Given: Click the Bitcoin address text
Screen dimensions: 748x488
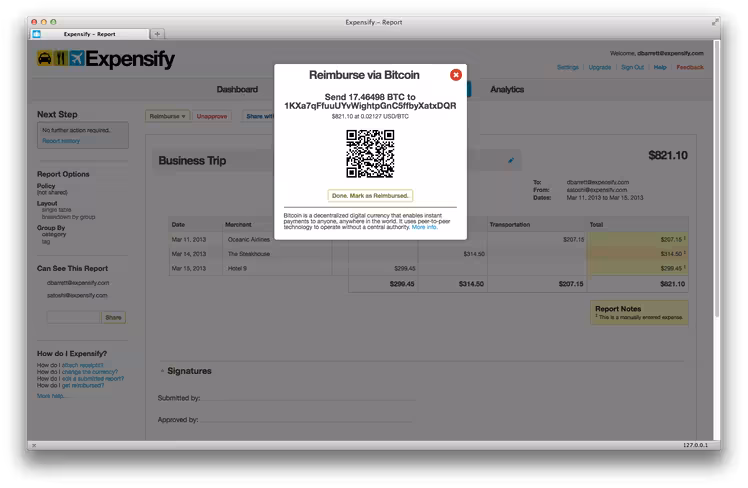Looking at the screenshot, I should [x=370, y=106].
